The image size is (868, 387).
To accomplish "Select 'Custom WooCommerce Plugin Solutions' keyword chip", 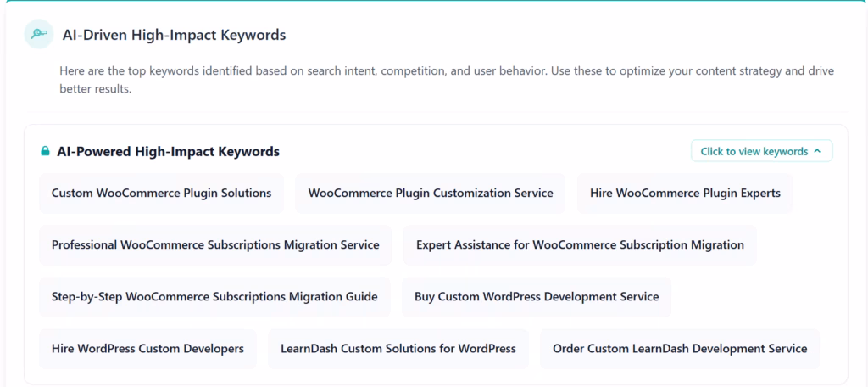I will [161, 193].
